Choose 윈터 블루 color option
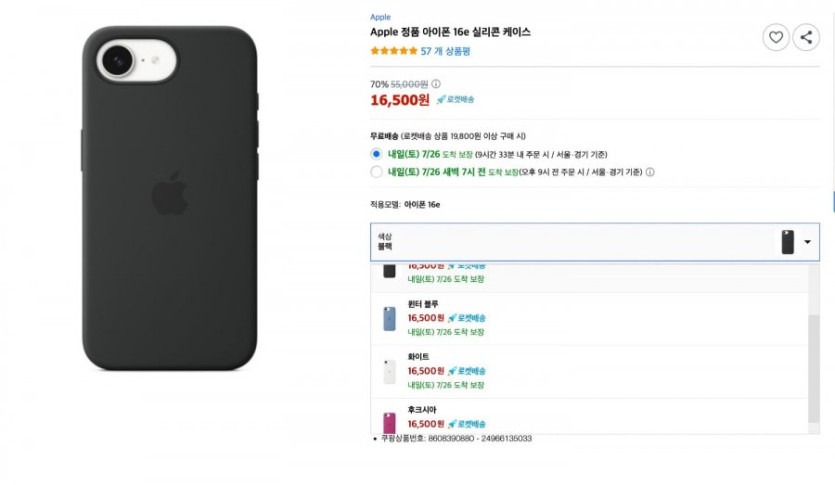This screenshot has height=485, width=835. pos(423,303)
